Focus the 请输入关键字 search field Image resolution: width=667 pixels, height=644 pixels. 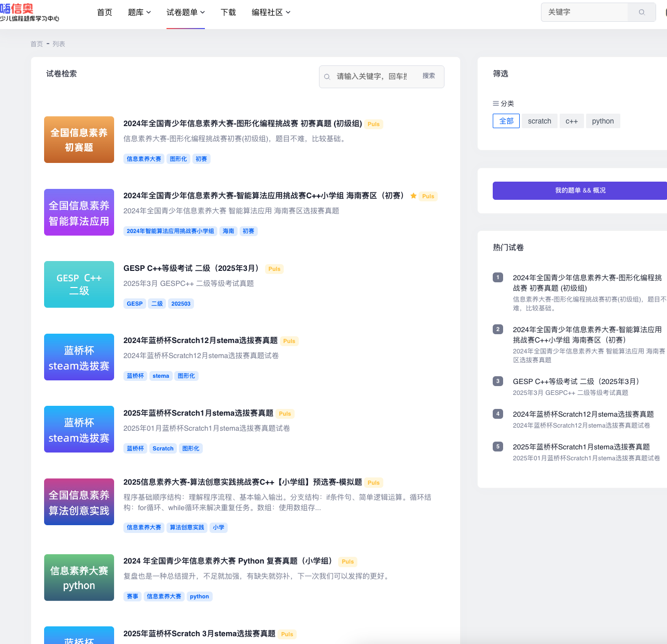coord(372,76)
